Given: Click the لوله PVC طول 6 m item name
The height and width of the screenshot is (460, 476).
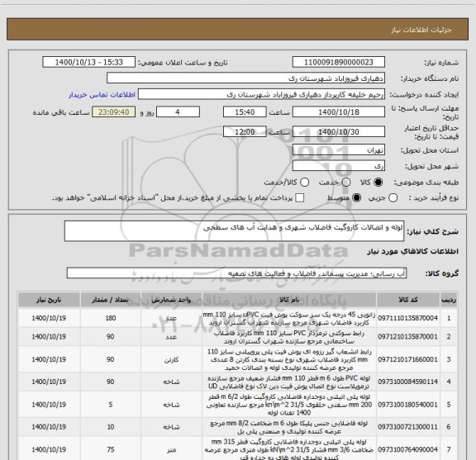Looking at the screenshot, I should pos(289,382).
